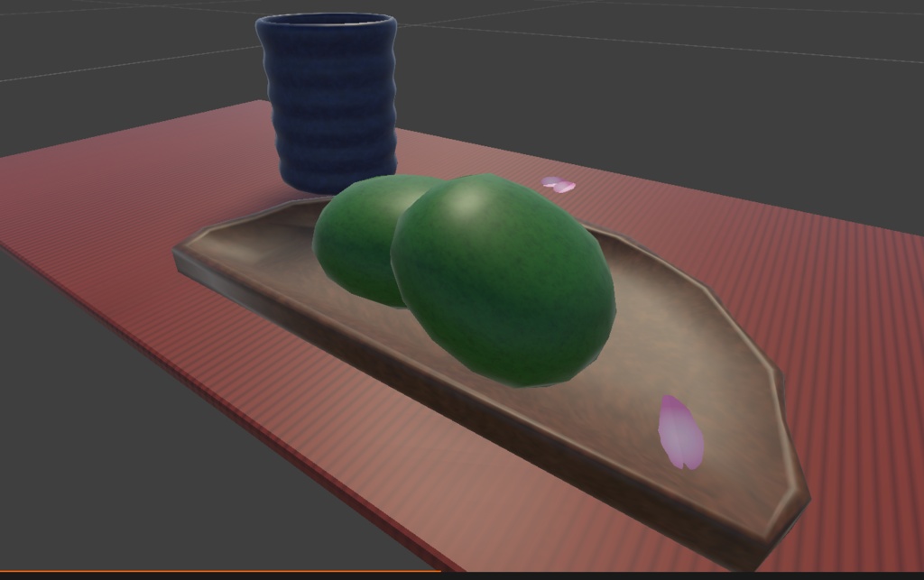Image resolution: width=924 pixels, height=580 pixels.
Task: Select the front green mochi object
Action: click(x=503, y=281)
